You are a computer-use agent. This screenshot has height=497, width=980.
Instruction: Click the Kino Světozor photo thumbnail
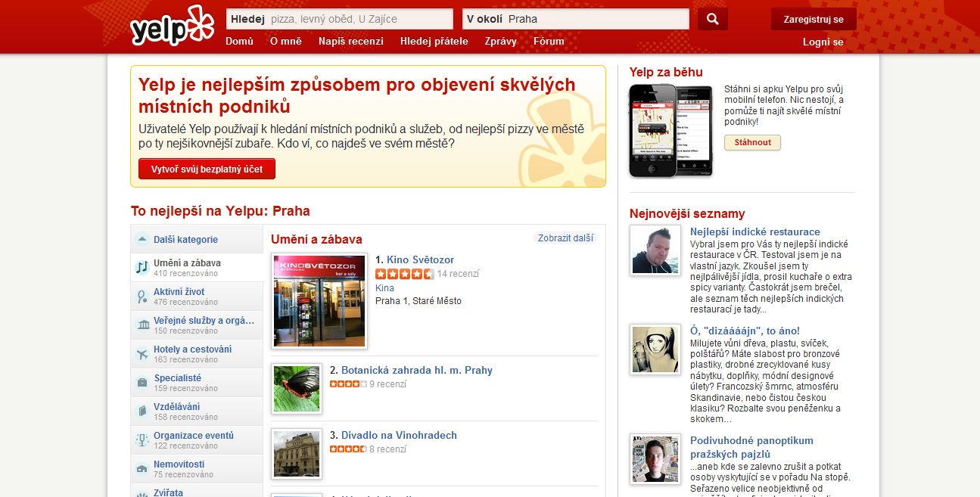click(319, 301)
